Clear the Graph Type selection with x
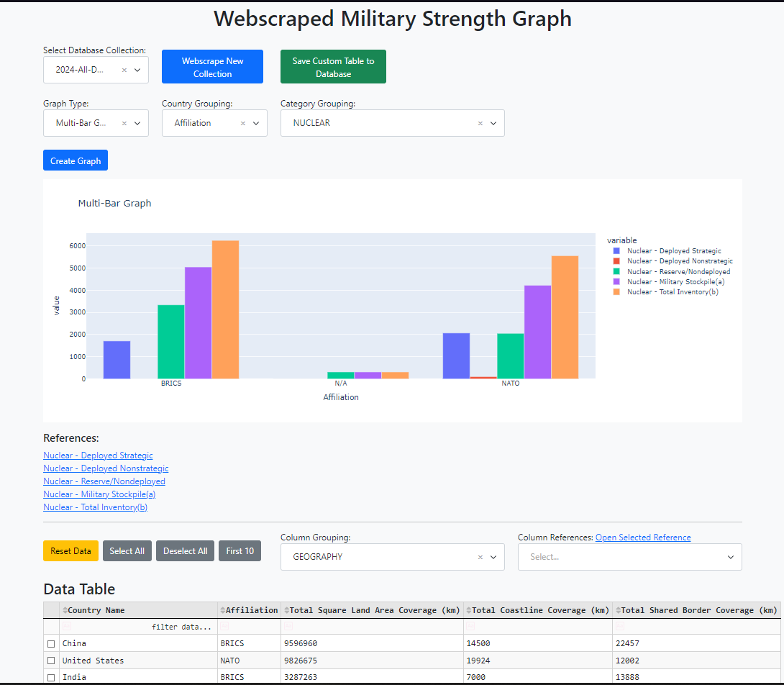This screenshot has height=685, width=784. tap(124, 123)
